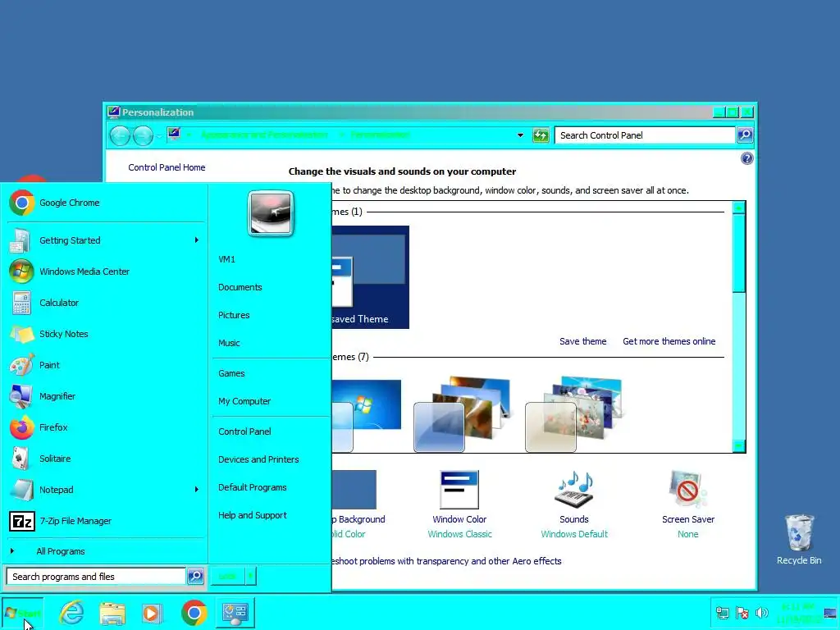Click in Search programs and files box

pyautogui.click(x=96, y=577)
